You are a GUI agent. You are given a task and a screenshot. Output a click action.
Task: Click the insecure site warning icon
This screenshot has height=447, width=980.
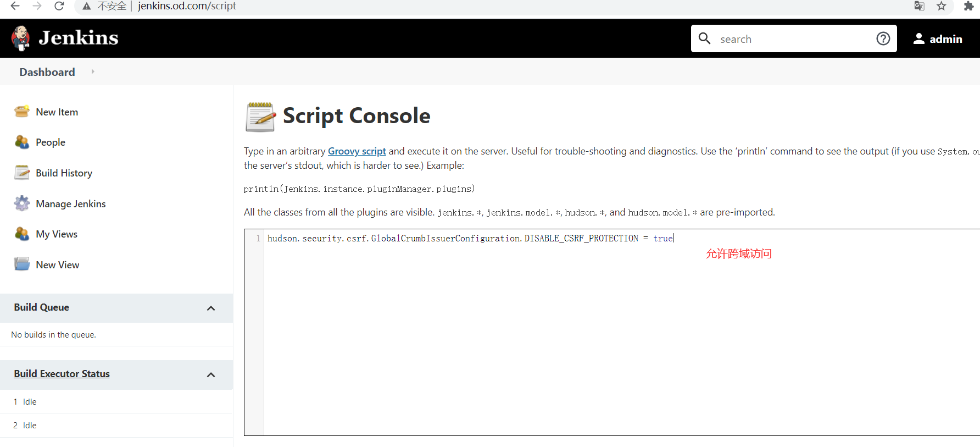click(86, 6)
